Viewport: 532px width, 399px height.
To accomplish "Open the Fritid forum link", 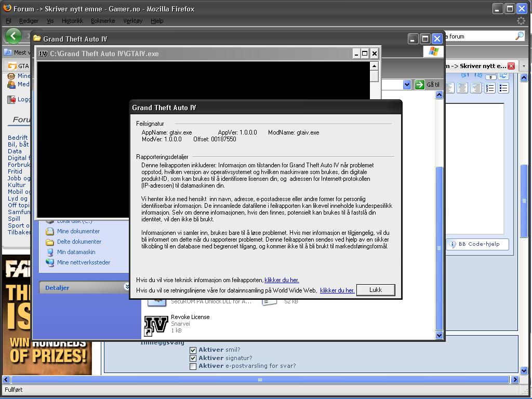I will (15, 171).
